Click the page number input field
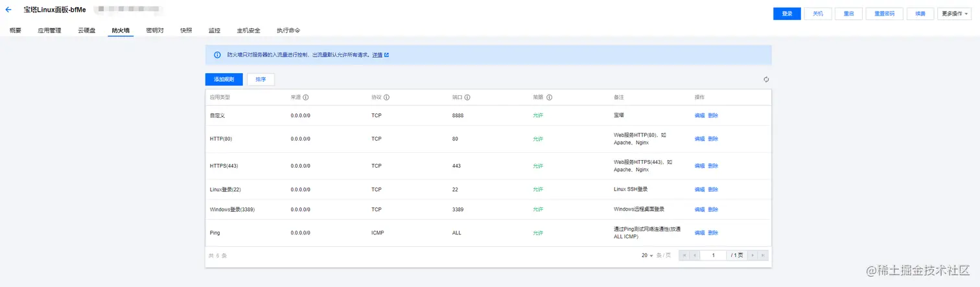The image size is (980, 287). 714,255
